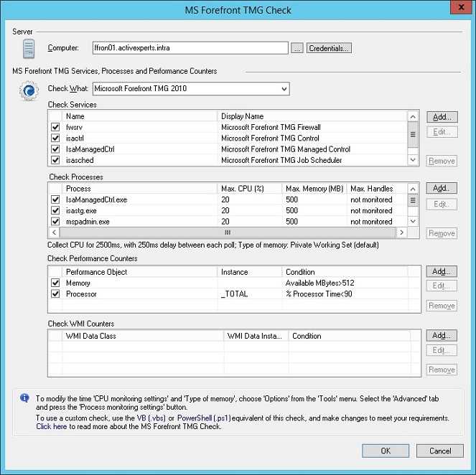This screenshot has height=475, width=476.
Task: Click the processes horizontal scrollbar thumb
Action: click(x=228, y=232)
